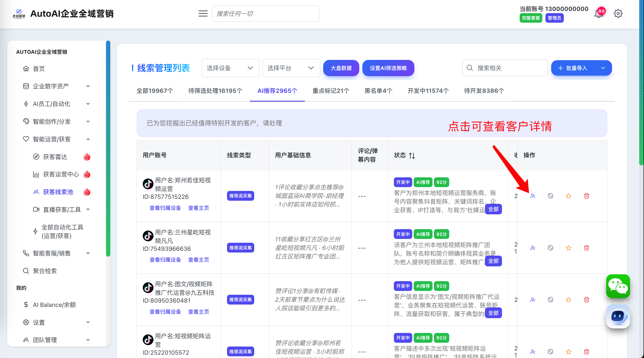Image resolution: width=644 pixels, height=358 pixels.
Task: Open the settings gear in the header
Action: [x=618, y=14]
